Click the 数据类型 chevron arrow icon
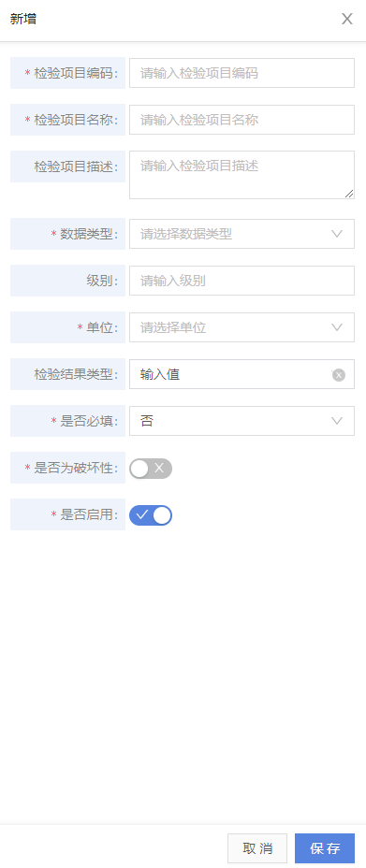Viewport: 366px width, 868px height. click(337, 234)
